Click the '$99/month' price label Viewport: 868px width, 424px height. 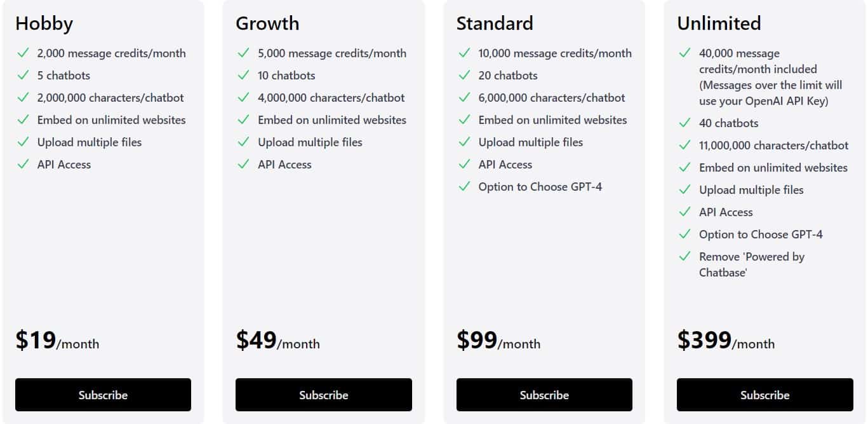(498, 341)
